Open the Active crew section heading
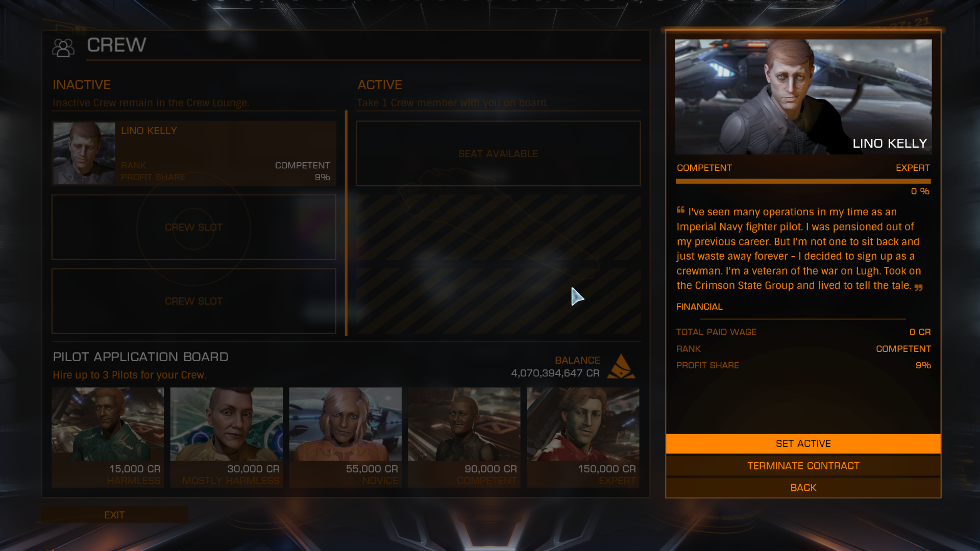980x551 pixels. (380, 85)
